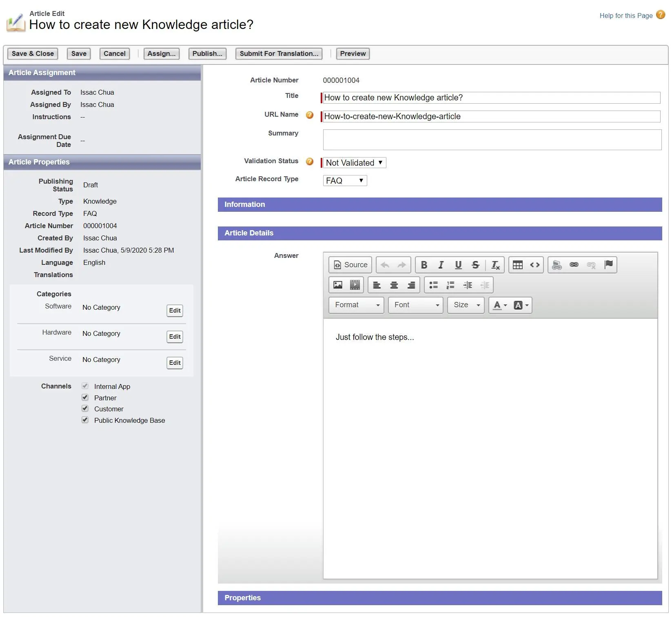The image size is (672, 617).
Task: Open the background color picker
Action: (x=521, y=305)
